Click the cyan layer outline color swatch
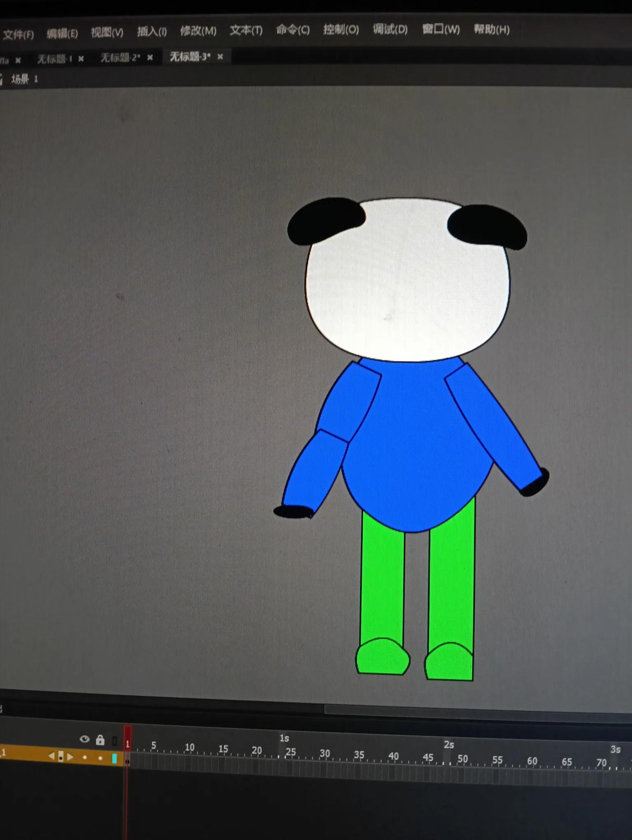Viewport: 632px width, 840px height. pos(115,758)
